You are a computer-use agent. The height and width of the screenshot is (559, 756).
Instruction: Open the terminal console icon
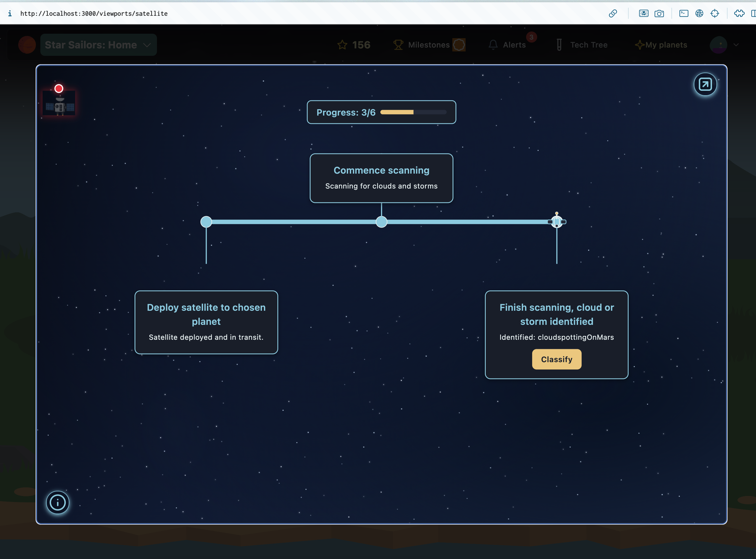(x=684, y=14)
